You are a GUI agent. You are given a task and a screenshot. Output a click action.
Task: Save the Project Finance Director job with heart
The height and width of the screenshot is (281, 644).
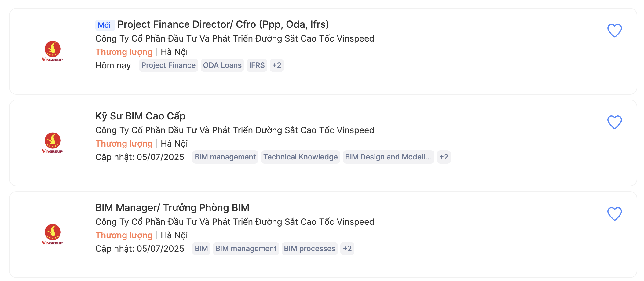tap(614, 31)
